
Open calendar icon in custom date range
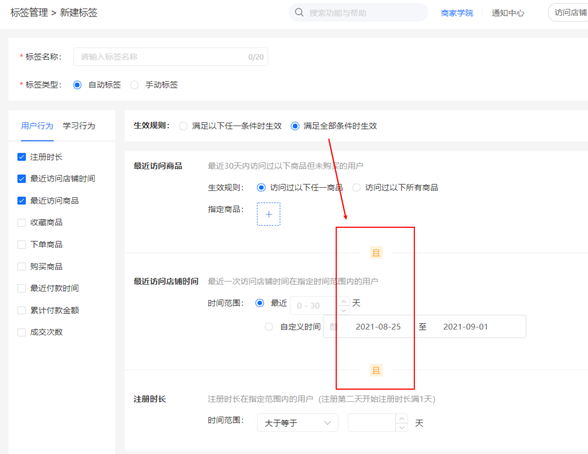[x=333, y=327]
